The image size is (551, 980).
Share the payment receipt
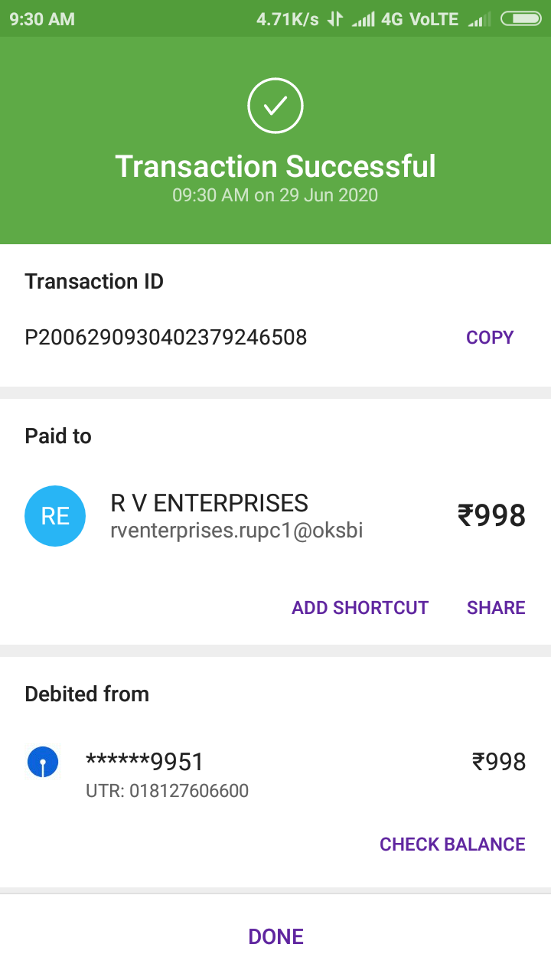tap(496, 608)
